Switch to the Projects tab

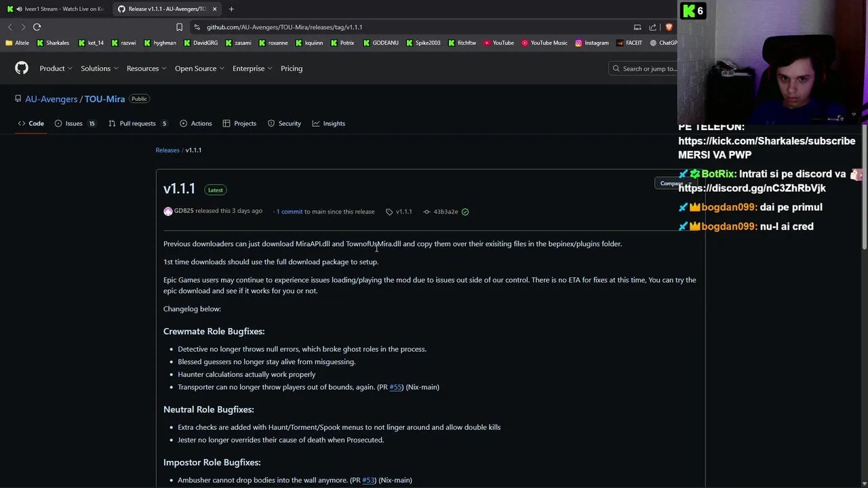[239, 123]
